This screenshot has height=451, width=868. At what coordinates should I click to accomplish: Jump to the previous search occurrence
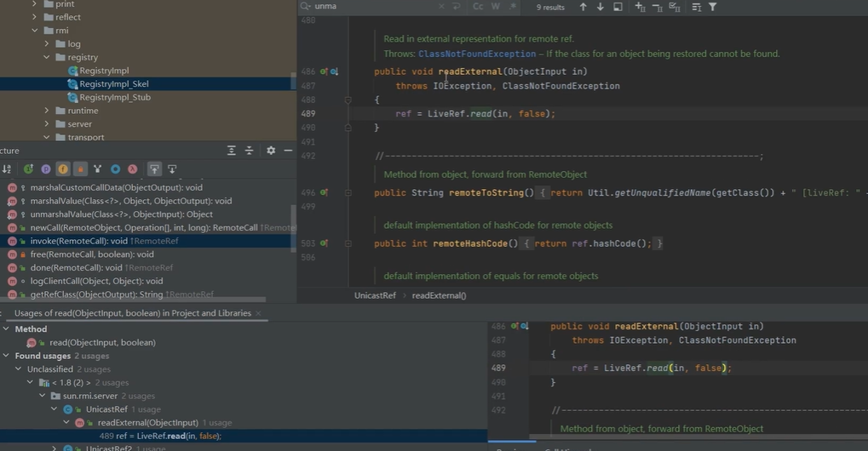click(x=583, y=7)
